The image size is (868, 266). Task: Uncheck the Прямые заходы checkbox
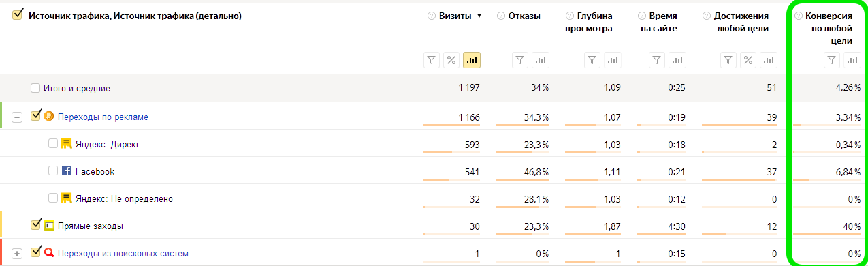click(36, 224)
